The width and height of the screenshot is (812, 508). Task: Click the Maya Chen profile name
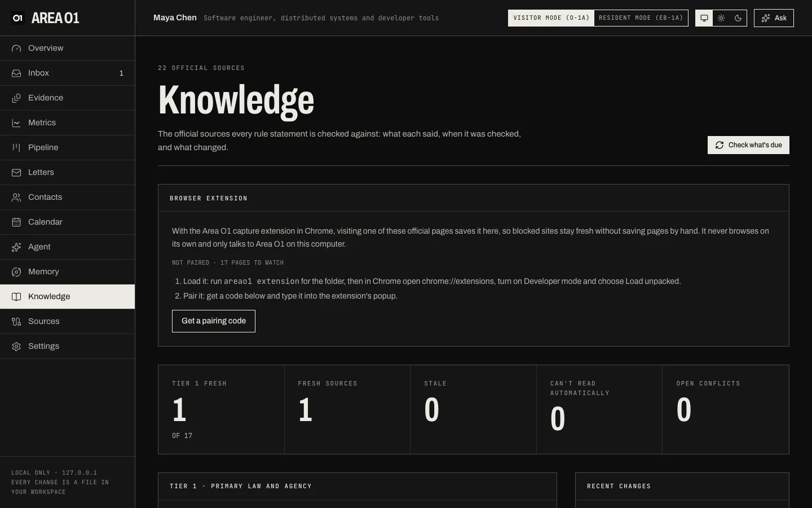pos(175,18)
